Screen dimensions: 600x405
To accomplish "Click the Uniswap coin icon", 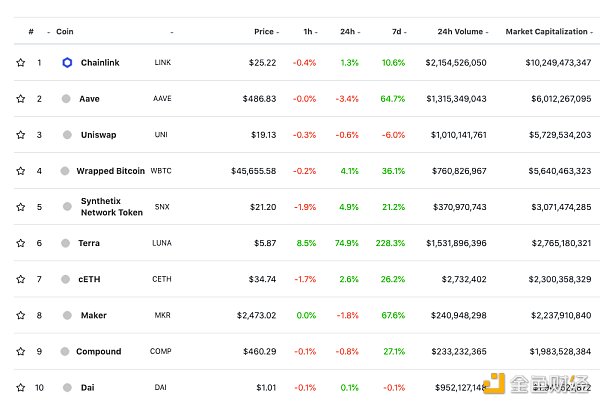I will point(67,135).
